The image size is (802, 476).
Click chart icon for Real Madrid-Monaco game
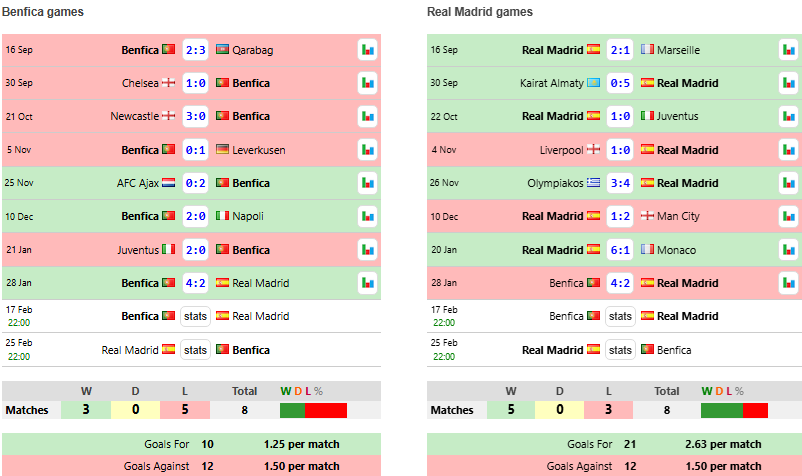point(788,250)
